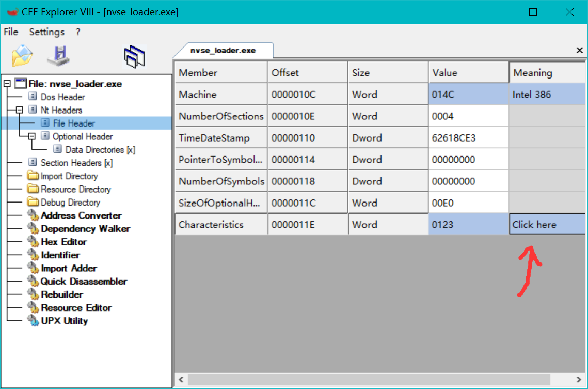This screenshot has height=389, width=588.
Task: Click the horizontal scrollbar left arrow
Action: coord(182,379)
